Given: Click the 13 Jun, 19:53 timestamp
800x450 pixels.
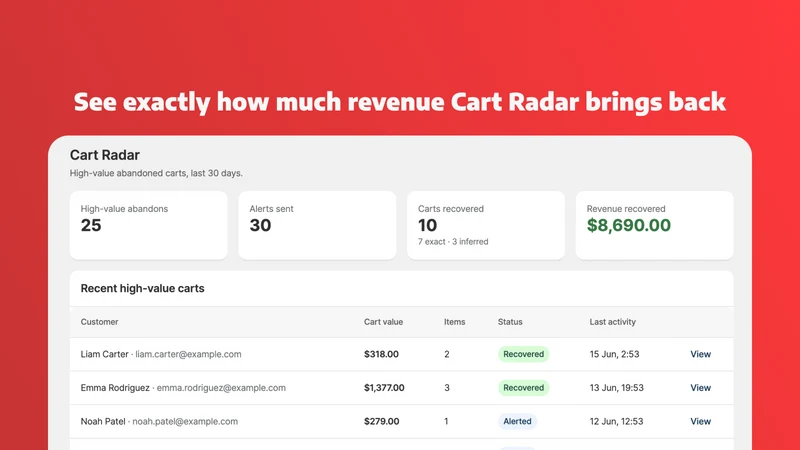Looking at the screenshot, I should tap(616, 388).
